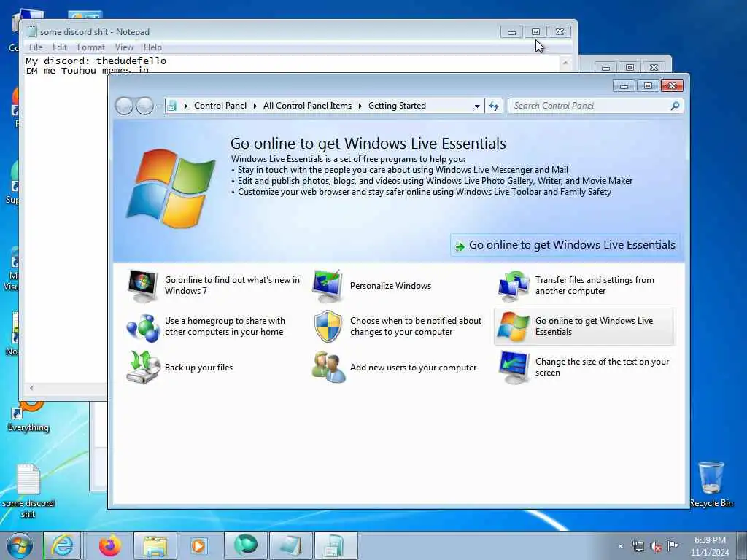Click the Personalize Windows monitor icon

click(x=328, y=286)
